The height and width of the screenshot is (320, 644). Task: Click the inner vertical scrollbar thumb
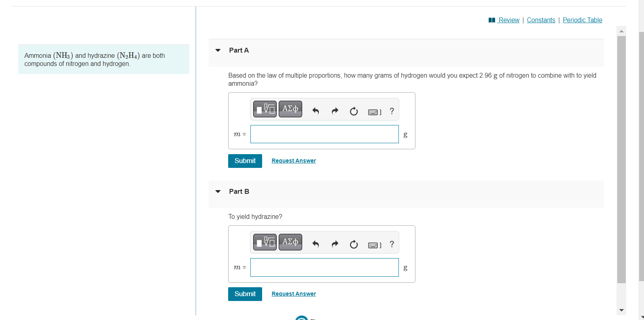tap(622, 159)
